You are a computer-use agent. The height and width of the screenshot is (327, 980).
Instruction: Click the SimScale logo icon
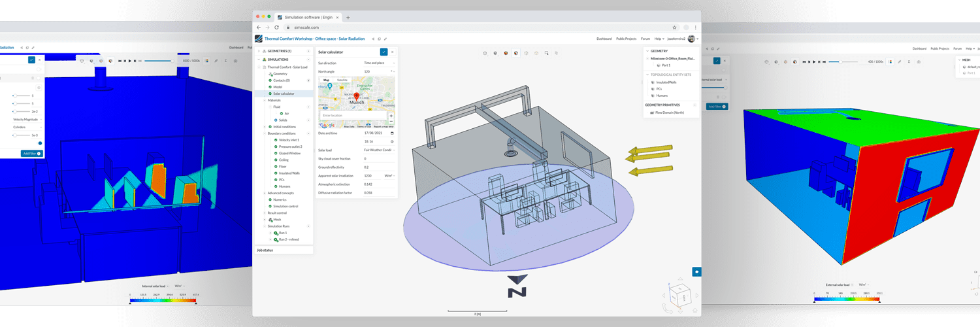click(x=258, y=39)
